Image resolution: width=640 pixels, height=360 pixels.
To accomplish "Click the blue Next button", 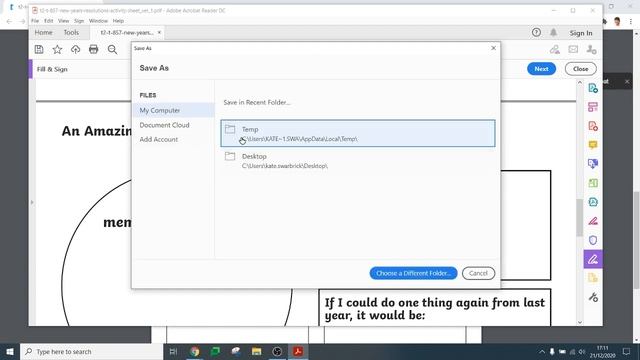I will 541,69.
